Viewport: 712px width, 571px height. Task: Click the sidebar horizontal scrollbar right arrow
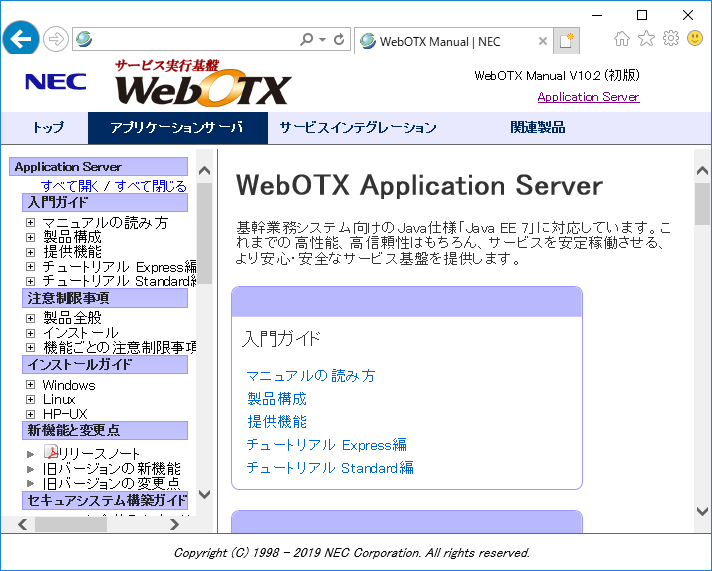point(174,524)
